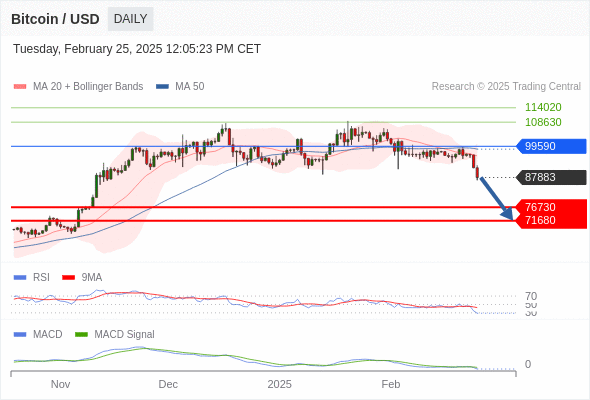Select the 9MA legend label

(92, 278)
